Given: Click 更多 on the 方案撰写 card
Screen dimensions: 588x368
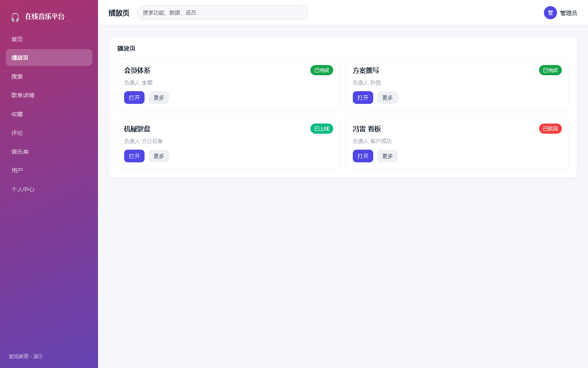Looking at the screenshot, I should click(x=388, y=98).
